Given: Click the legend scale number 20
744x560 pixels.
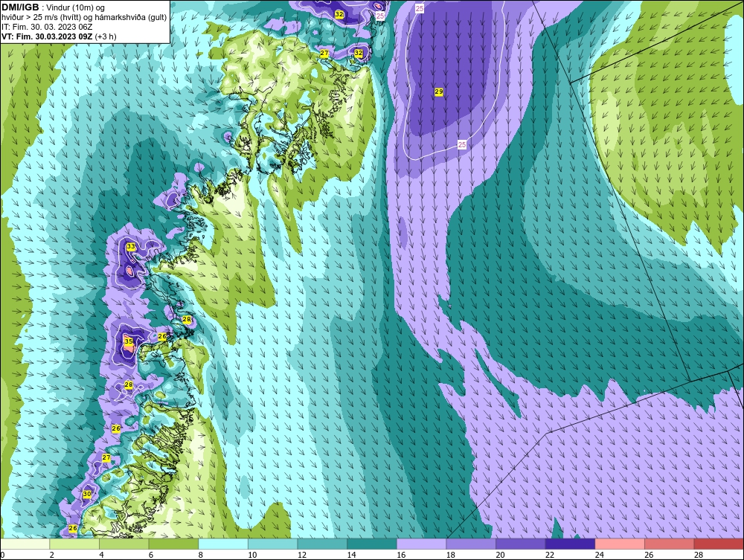Looking at the screenshot, I should (500, 555).
